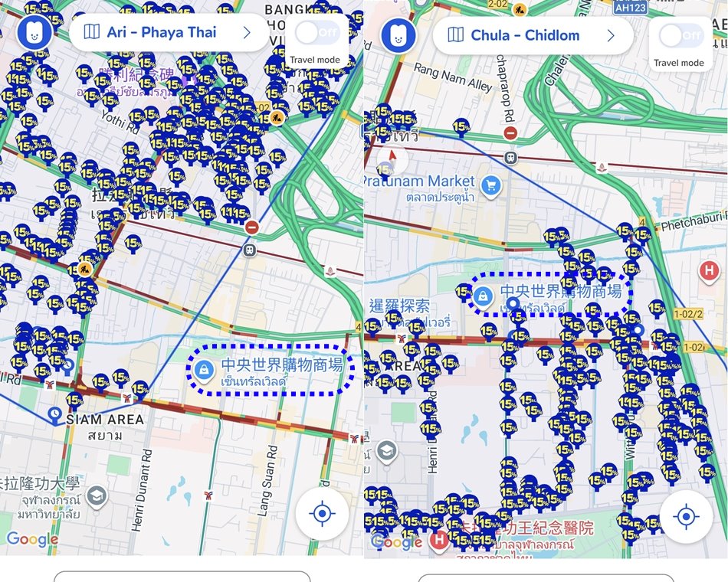Tap the Henri Dunant Rd label on left map
The width and height of the screenshot is (728, 582).
click(141, 489)
